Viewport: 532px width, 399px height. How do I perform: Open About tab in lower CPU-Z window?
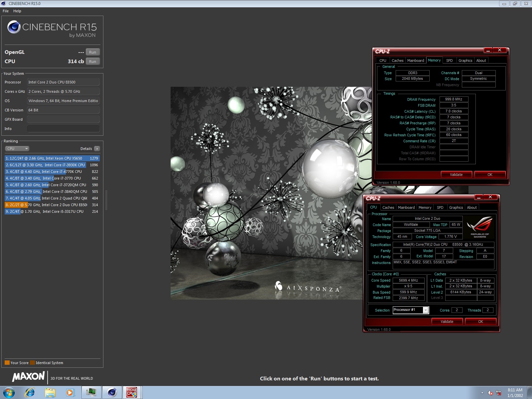pyautogui.click(x=471, y=207)
